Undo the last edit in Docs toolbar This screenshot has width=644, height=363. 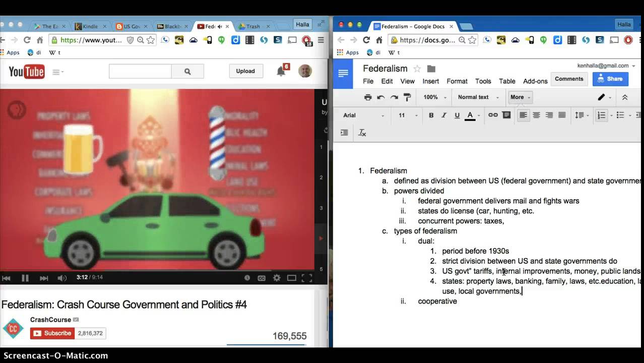[x=380, y=97]
